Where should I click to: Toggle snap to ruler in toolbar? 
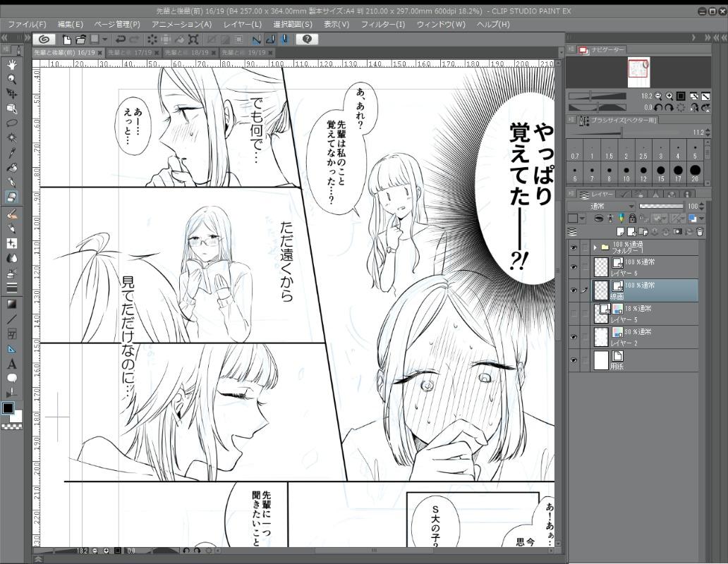pos(256,39)
